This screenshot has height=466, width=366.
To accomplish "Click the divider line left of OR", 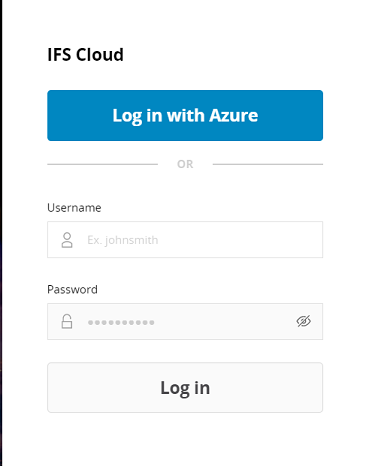I will tap(103, 164).
